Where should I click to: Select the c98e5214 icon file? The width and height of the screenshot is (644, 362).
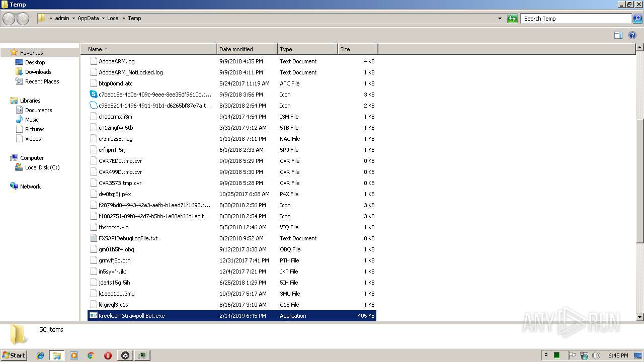pos(94,106)
